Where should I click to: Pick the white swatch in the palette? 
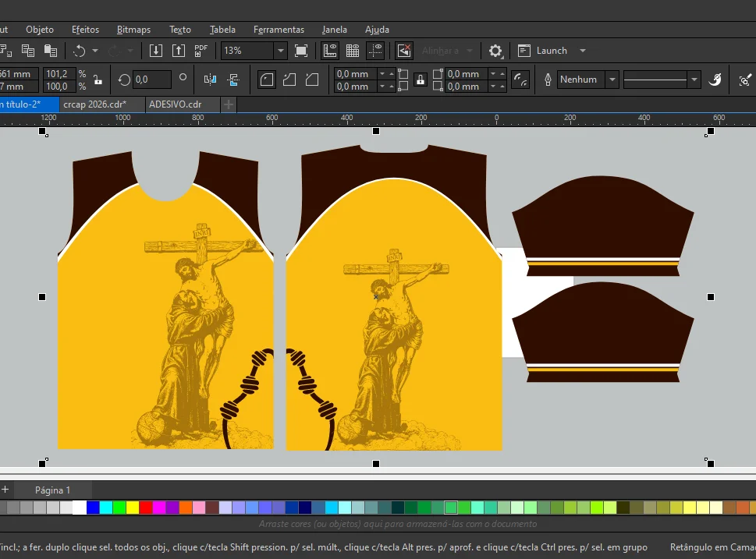(80, 508)
